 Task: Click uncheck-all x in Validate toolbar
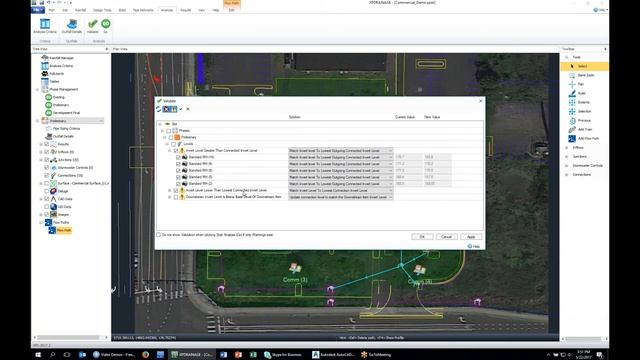click(188, 109)
